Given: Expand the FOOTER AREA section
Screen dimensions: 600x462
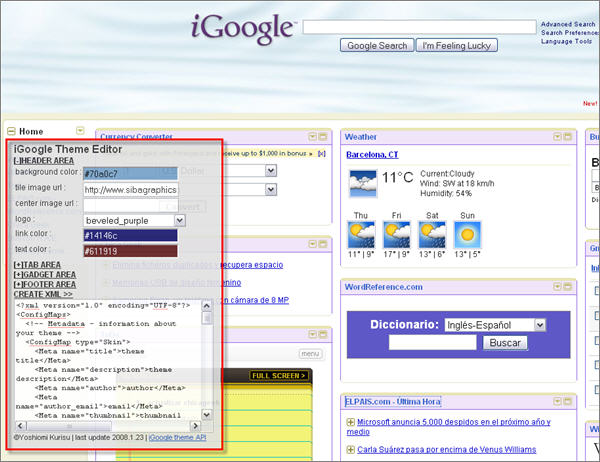Looking at the screenshot, I should 45,285.
